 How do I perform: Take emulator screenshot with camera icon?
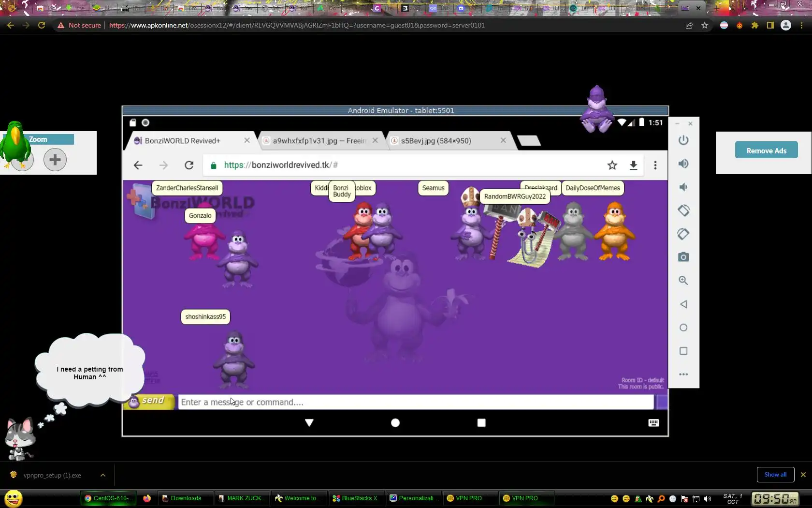pos(683,257)
